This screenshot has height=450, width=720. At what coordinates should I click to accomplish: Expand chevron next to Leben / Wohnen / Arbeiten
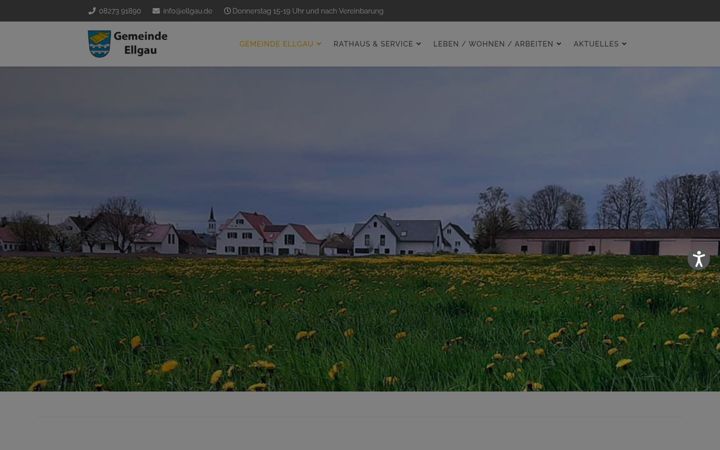point(559,44)
